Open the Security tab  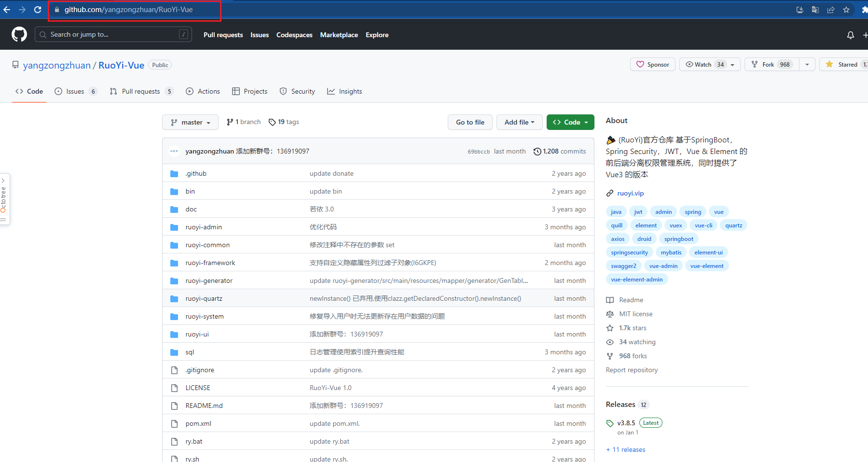297,92
